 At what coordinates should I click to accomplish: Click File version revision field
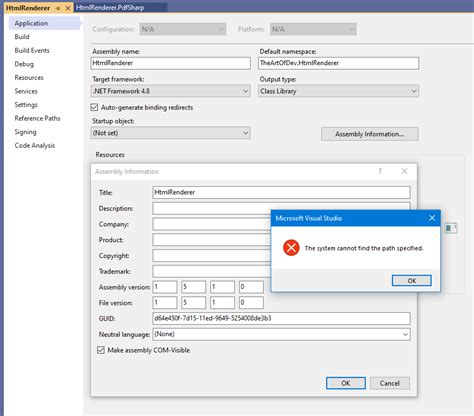coord(251,303)
